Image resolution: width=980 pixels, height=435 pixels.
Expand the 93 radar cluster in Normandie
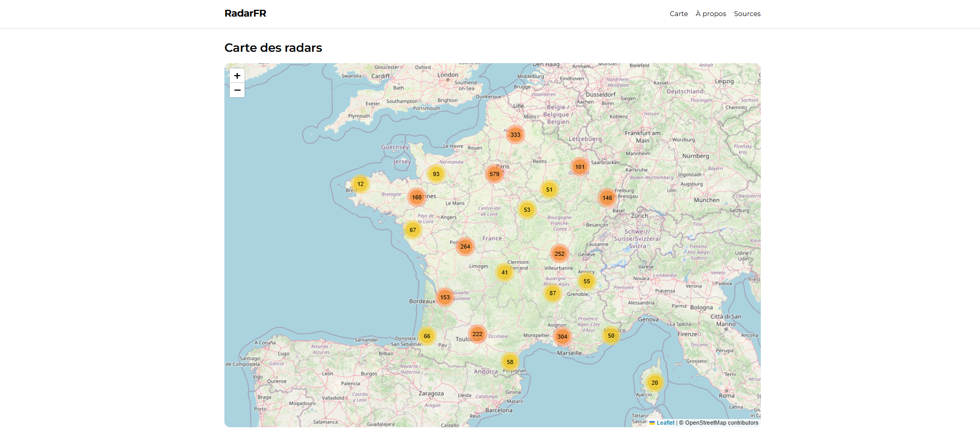click(x=436, y=174)
